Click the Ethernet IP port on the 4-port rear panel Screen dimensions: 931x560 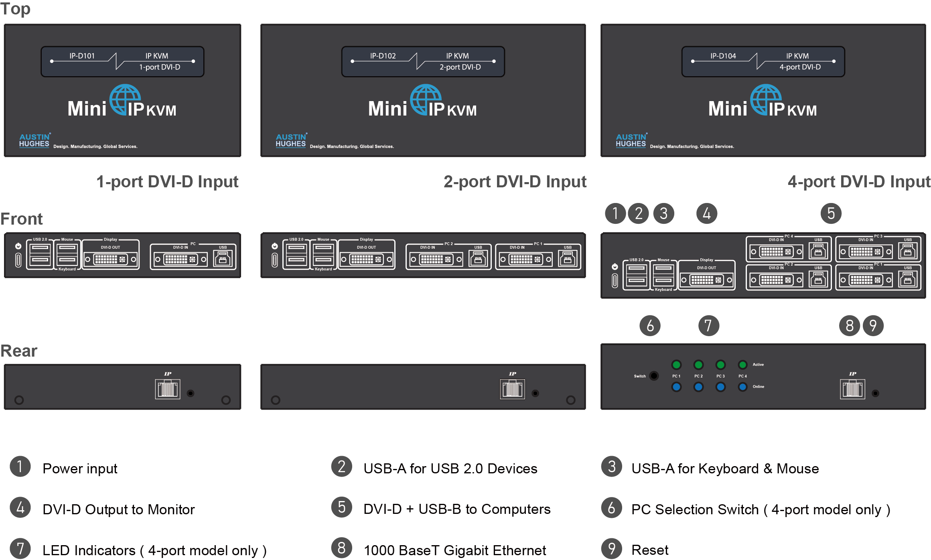[x=852, y=389]
